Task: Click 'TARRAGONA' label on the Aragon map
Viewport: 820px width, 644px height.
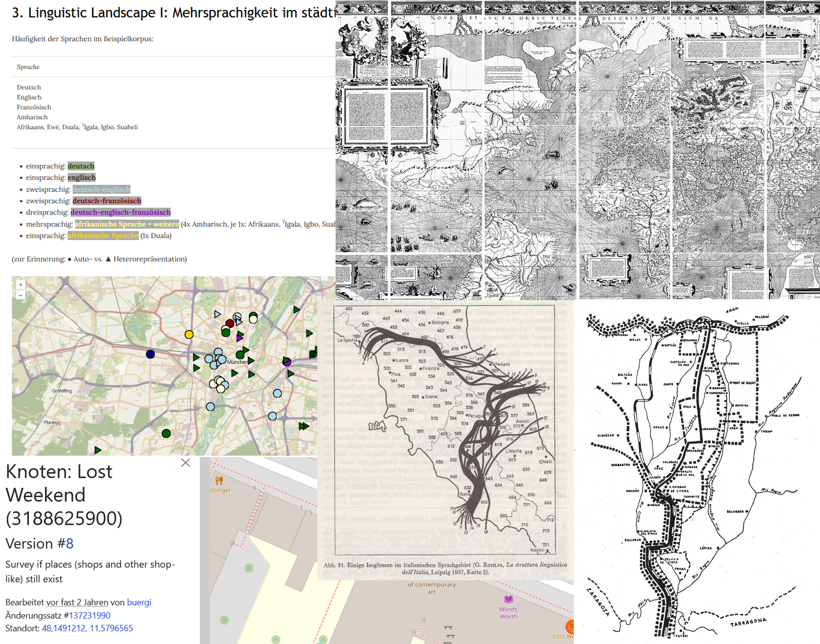Action: pyautogui.click(x=748, y=622)
